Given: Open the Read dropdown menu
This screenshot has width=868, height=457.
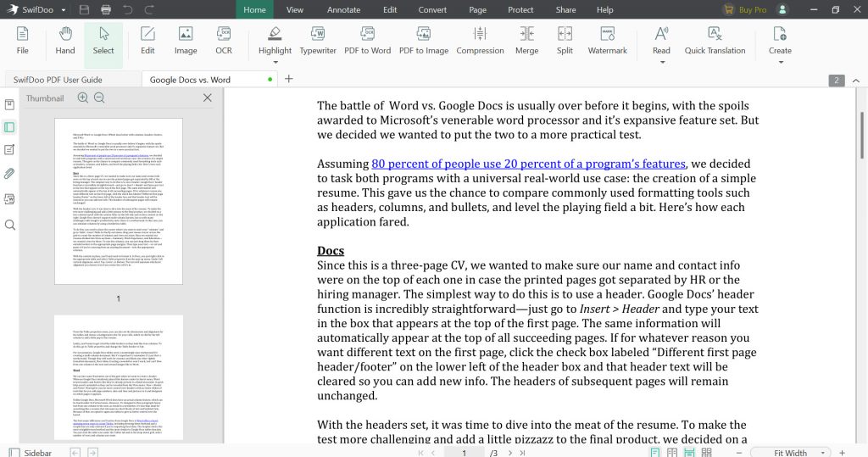Looking at the screenshot, I should [661, 62].
